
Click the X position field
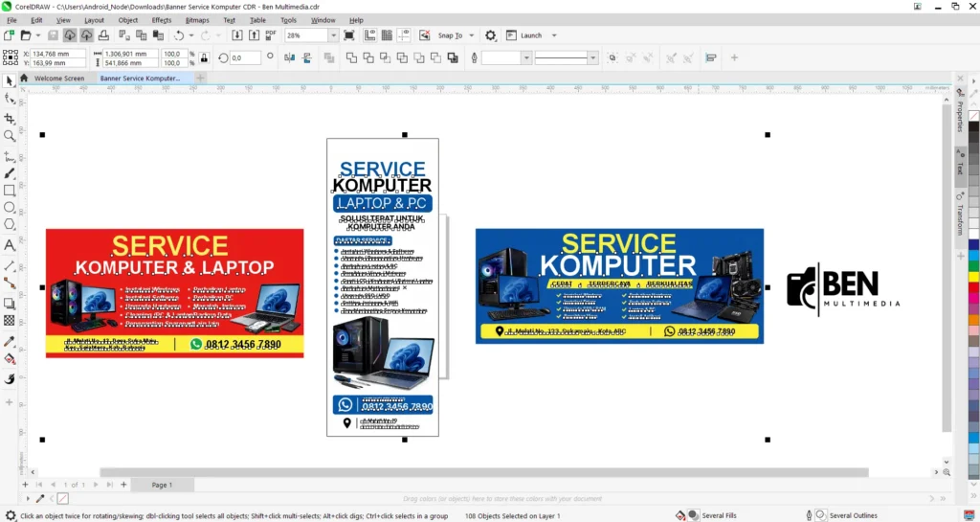tap(57, 54)
